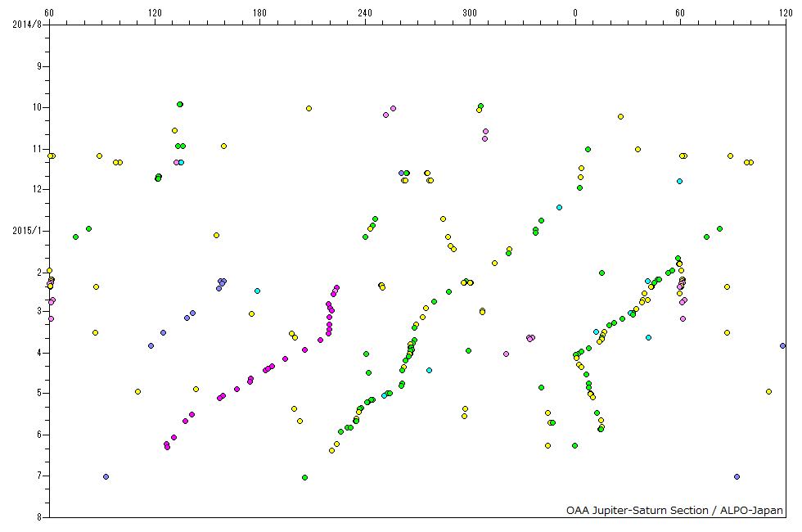The width and height of the screenshot is (802, 532).
Task: Select the "2015/1" date label
Action: [26, 231]
